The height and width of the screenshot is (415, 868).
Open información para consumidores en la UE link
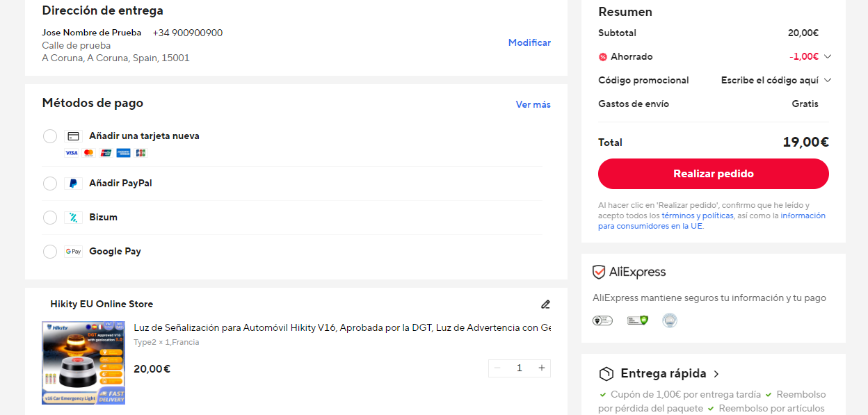tap(712, 221)
